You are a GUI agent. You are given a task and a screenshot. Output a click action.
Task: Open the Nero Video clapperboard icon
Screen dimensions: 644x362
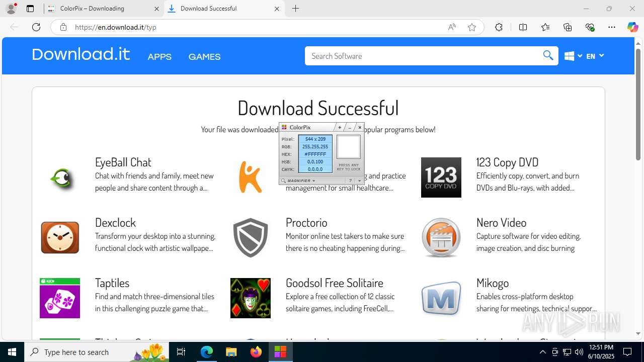441,238
